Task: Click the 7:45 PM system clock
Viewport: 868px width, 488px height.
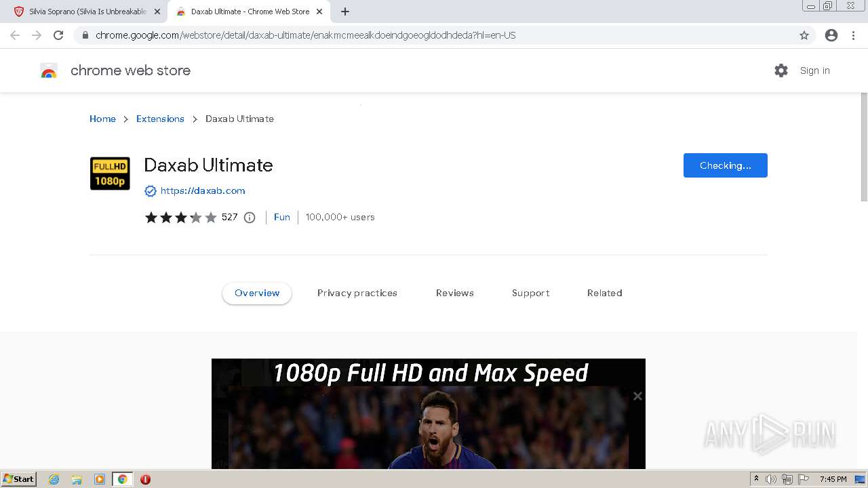Action: 833,479
